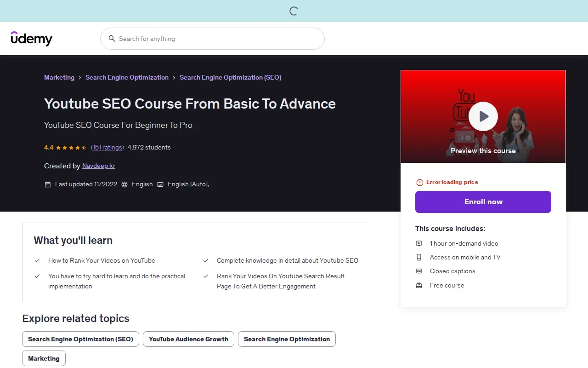Play the course preview video
The width and height of the screenshot is (588, 368).
coord(483,116)
